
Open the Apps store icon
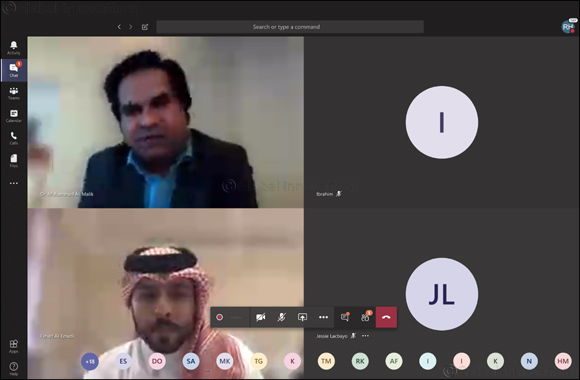tap(14, 346)
